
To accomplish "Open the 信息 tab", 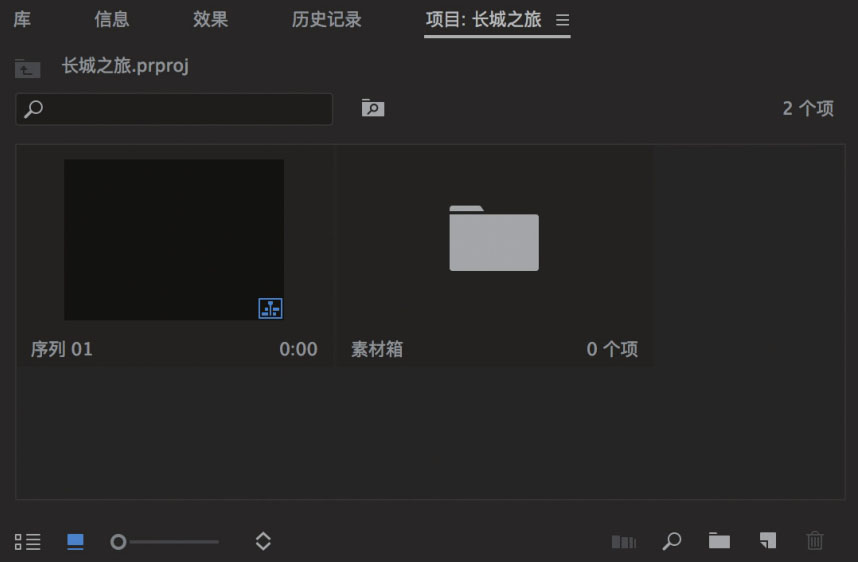I will [x=111, y=19].
